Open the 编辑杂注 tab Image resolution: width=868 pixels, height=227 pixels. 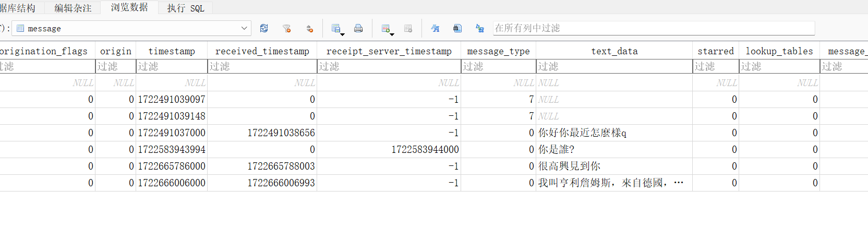tap(73, 8)
